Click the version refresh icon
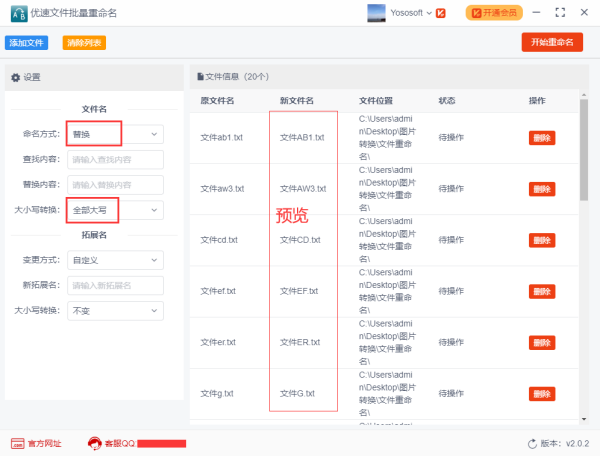Image resolution: width=600 pixels, height=456 pixels. click(x=532, y=443)
